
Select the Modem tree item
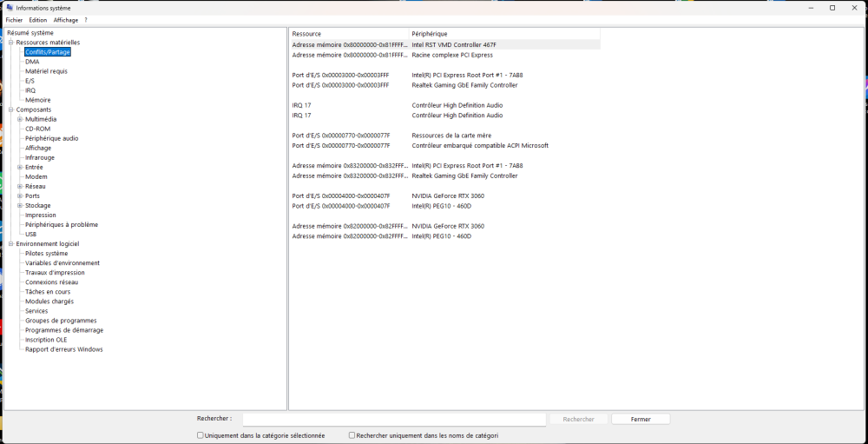point(36,177)
